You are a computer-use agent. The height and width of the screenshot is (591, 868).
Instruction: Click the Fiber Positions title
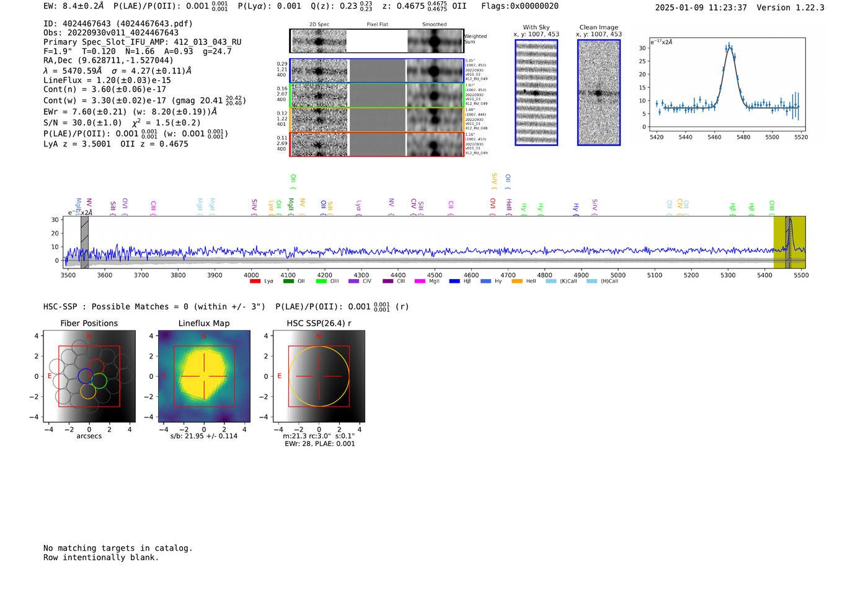[x=89, y=324]
